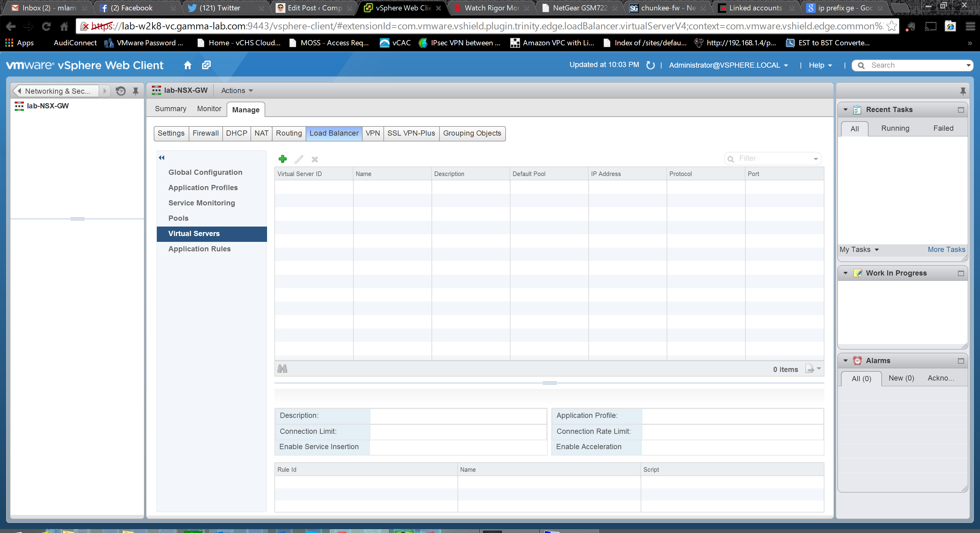Go back to Networking & Security
The image size is (980, 533).
tap(56, 91)
